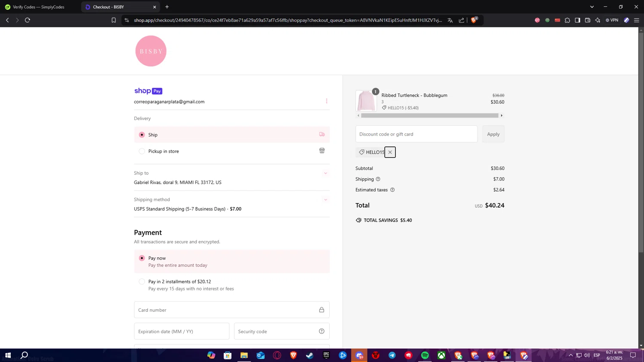Image resolution: width=644 pixels, height=362 pixels.
Task: Click the order summary horizontal scrollbar
Action: [x=429, y=115]
